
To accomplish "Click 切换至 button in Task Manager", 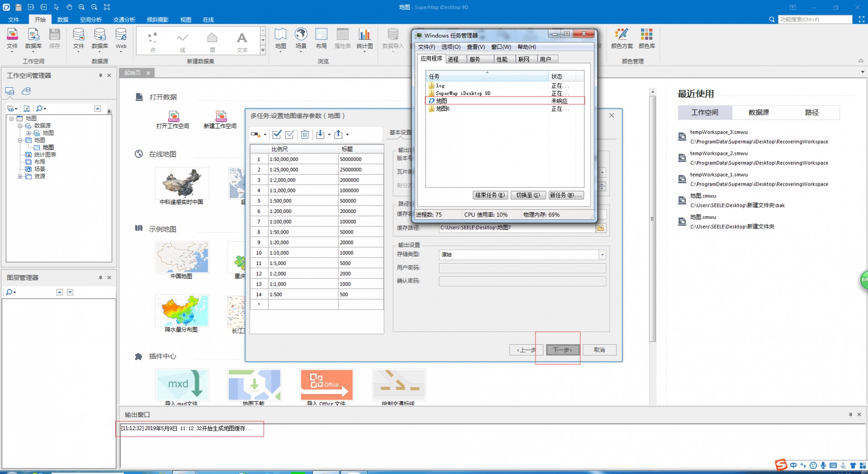I will [528, 195].
